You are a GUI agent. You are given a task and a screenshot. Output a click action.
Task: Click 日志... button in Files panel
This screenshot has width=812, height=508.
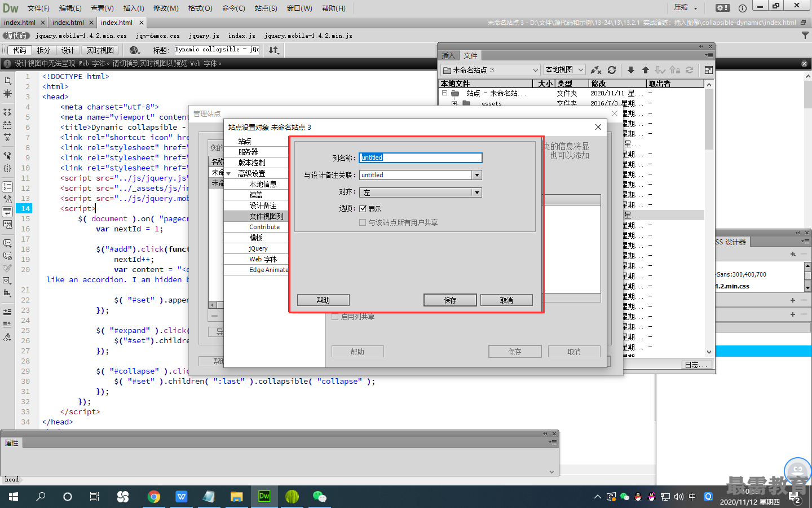point(696,365)
